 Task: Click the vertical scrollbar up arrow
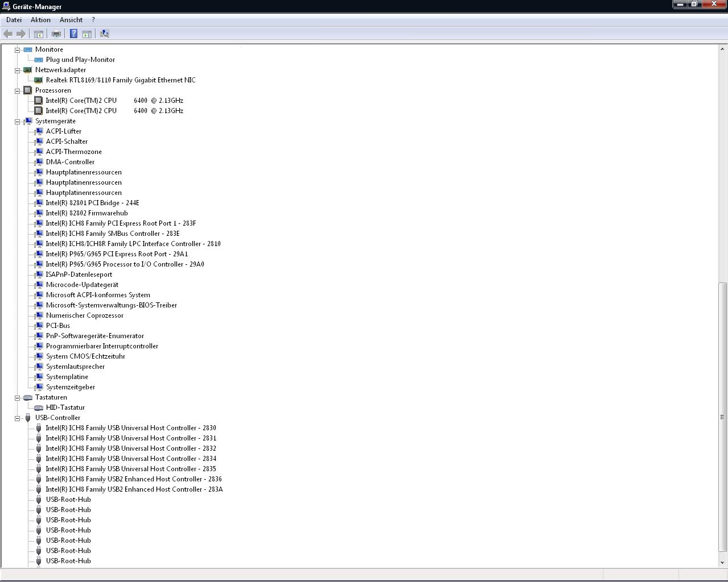tap(723, 49)
